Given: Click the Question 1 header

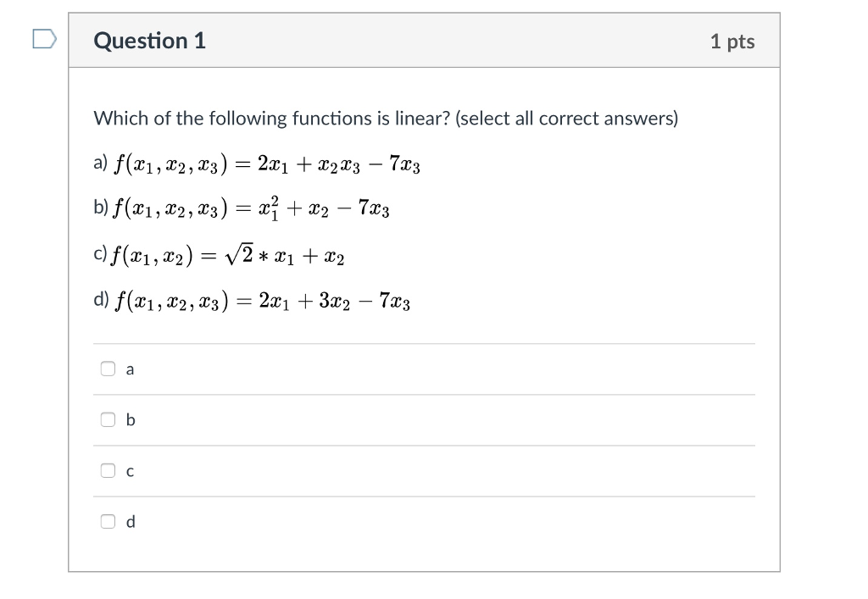Looking at the screenshot, I should coord(149,40).
